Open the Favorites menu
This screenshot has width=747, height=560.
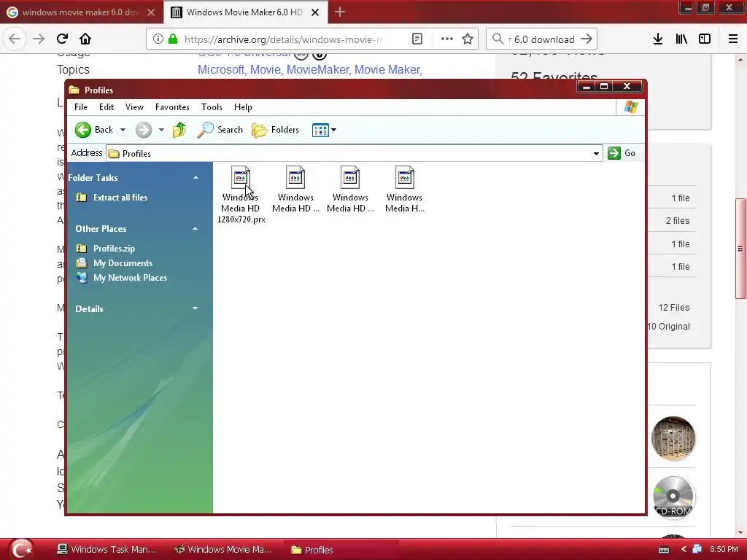pyautogui.click(x=172, y=107)
